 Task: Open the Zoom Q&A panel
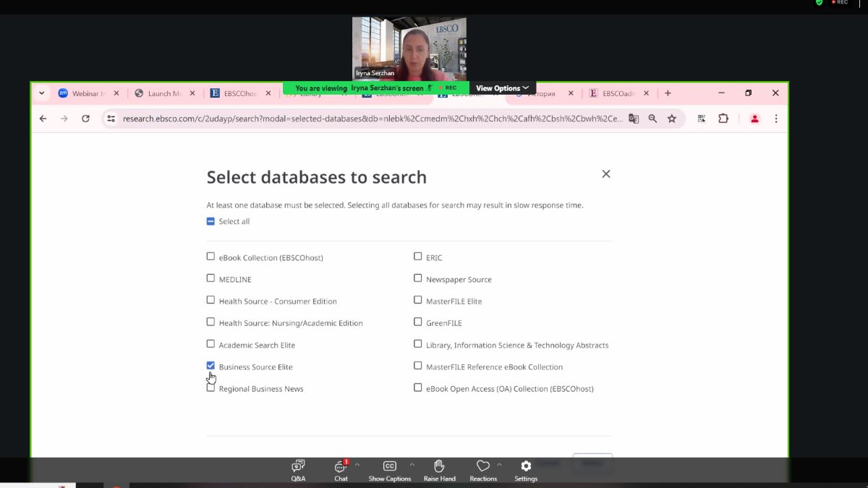click(298, 470)
